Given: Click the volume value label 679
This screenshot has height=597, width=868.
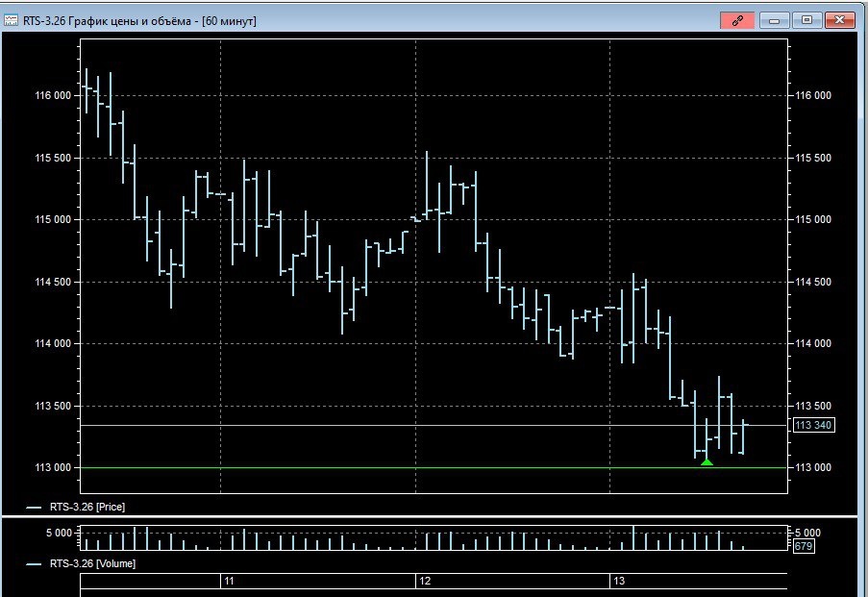Looking at the screenshot, I should click(804, 546).
